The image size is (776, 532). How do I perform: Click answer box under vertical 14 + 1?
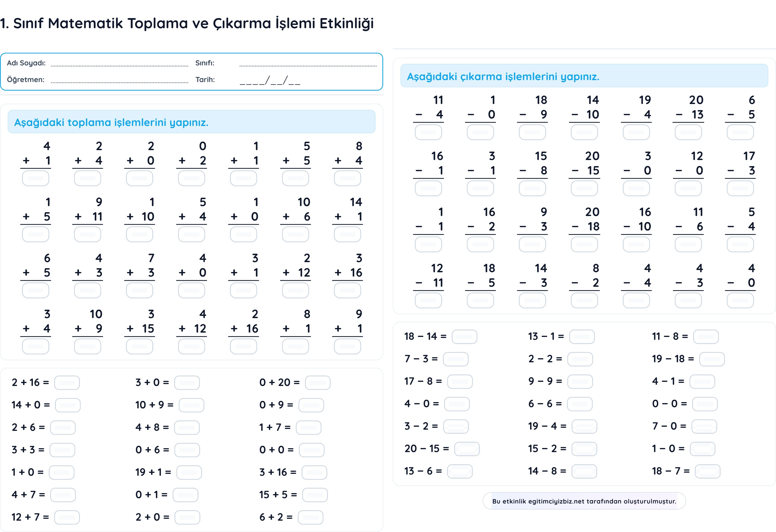point(347,234)
